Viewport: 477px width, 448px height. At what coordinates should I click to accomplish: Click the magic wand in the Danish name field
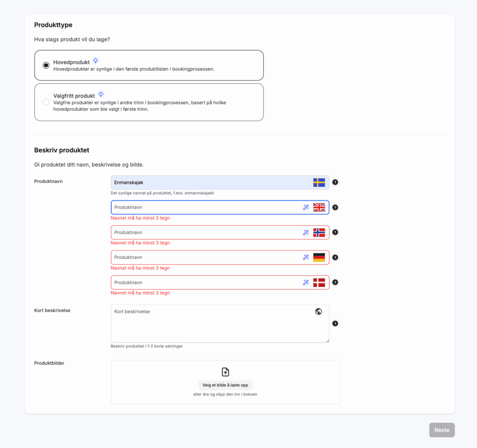[306, 282]
